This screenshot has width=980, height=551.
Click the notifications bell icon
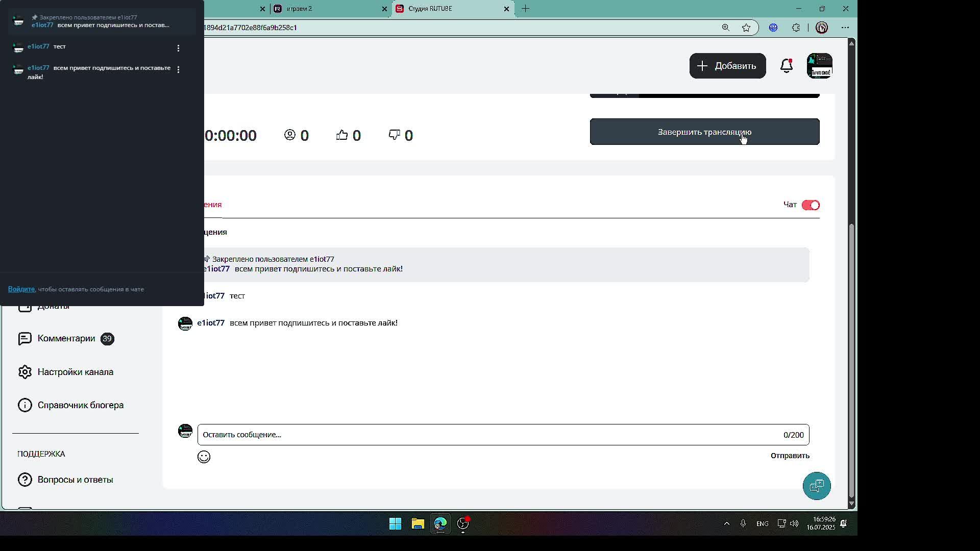coord(786,66)
